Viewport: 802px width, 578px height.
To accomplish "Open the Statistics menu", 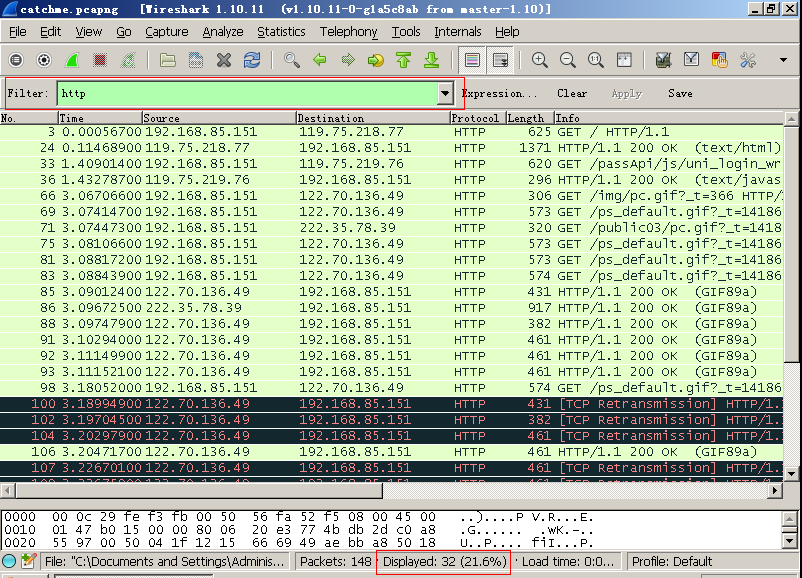I will tap(281, 32).
